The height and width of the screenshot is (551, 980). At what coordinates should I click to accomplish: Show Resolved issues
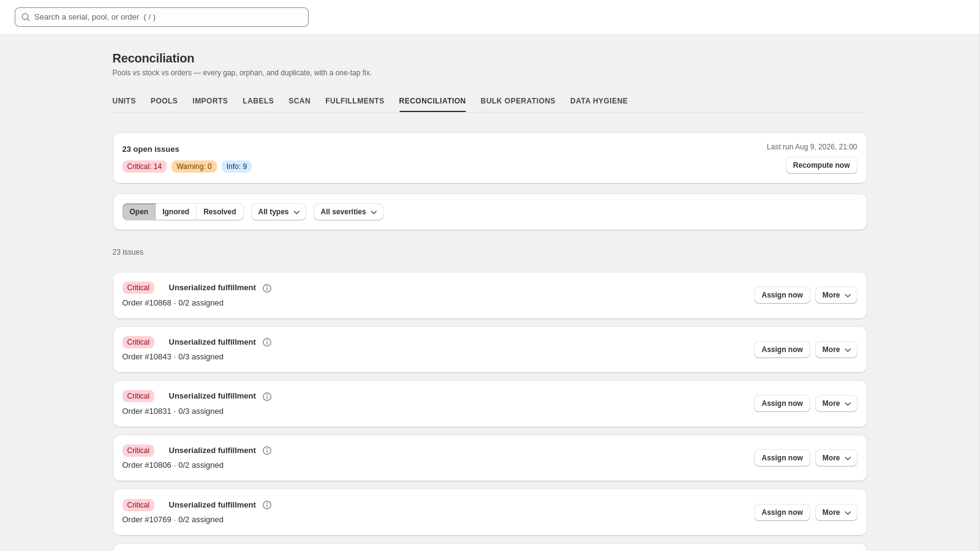pyautogui.click(x=220, y=212)
